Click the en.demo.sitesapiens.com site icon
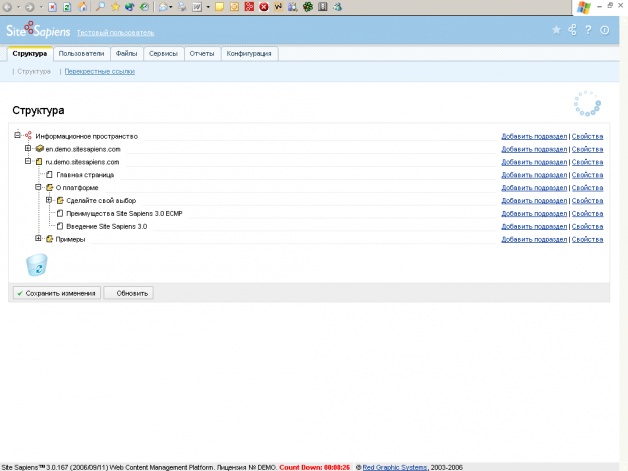Screen dimensions: 628x471 click(x=39, y=149)
